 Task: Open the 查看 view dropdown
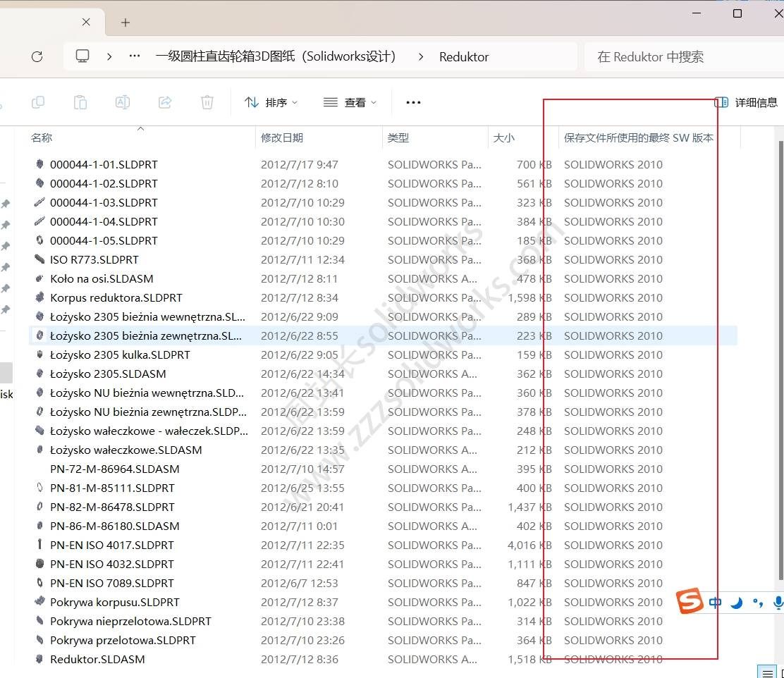pyautogui.click(x=350, y=103)
